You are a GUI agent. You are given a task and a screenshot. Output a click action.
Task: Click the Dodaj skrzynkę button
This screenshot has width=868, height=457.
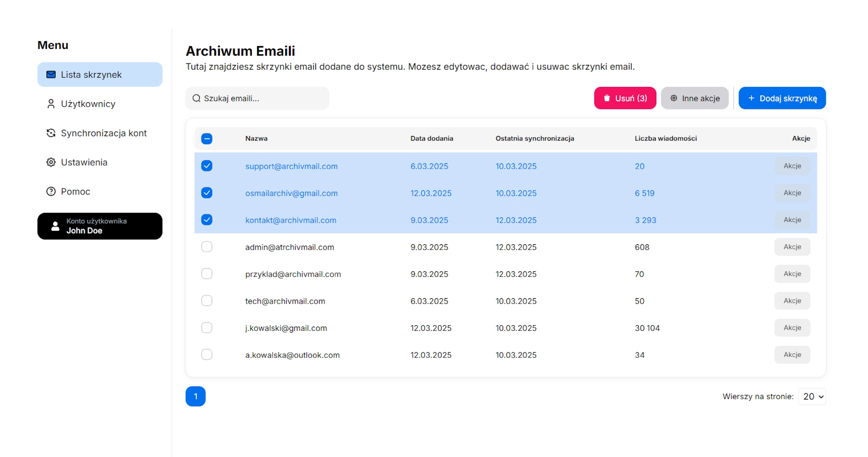point(782,98)
